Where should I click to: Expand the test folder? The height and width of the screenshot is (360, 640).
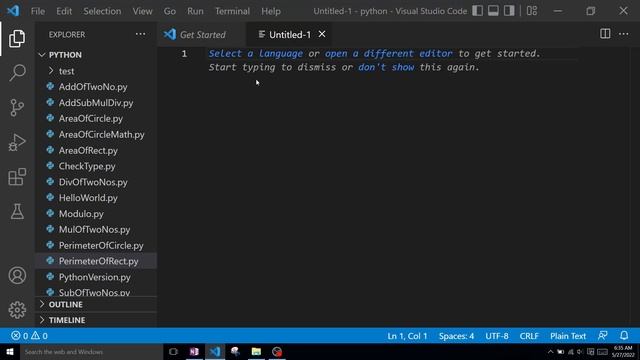coord(96,71)
